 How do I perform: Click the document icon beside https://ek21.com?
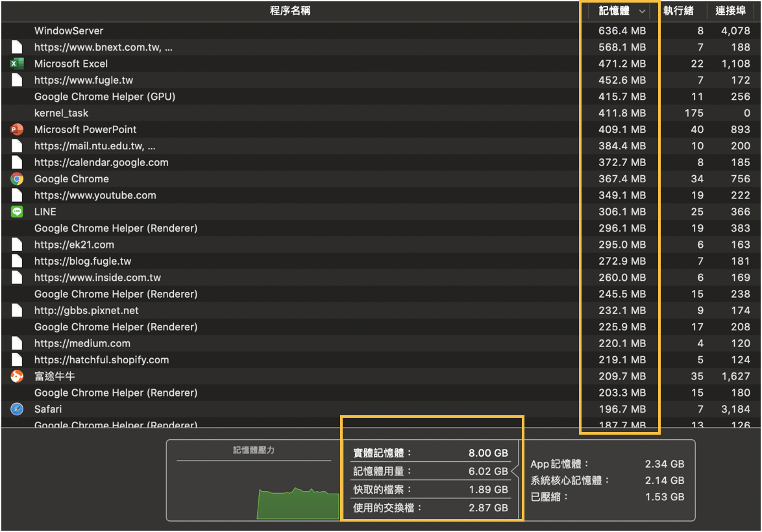(x=17, y=245)
